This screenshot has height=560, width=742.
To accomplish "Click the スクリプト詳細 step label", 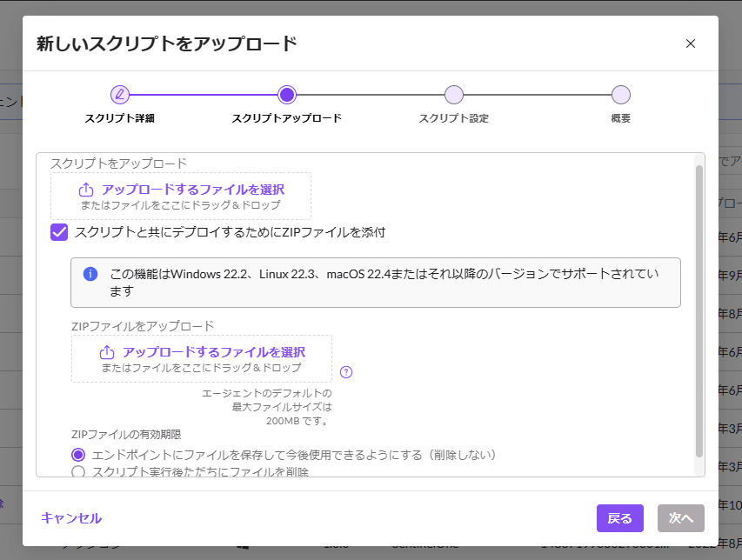I will pyautogui.click(x=119, y=118).
